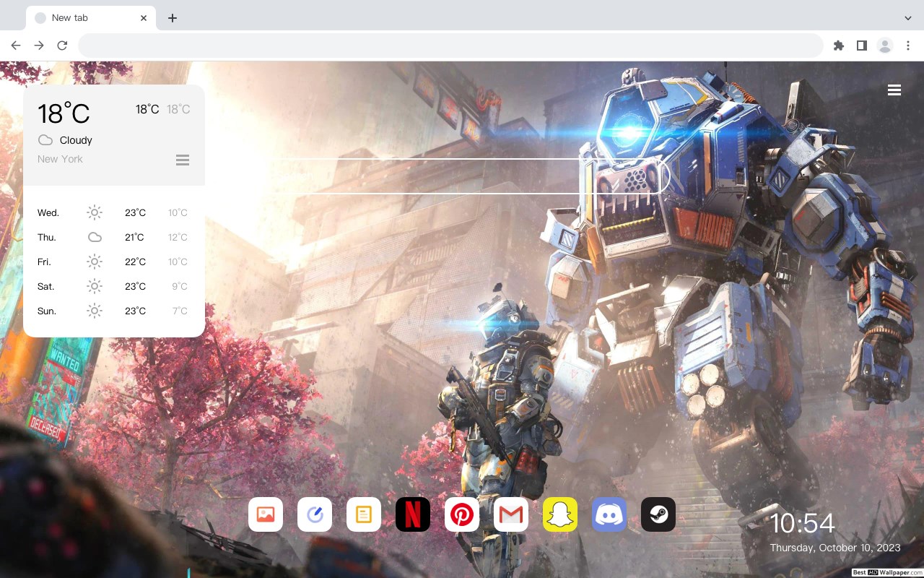Click Saturday's 9°C low temperature

click(180, 286)
